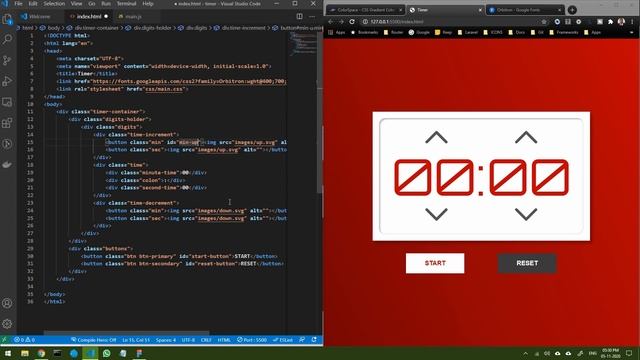Viewport: 640px width, 360px height.
Task: Click the START button on the timer
Action: click(435, 263)
